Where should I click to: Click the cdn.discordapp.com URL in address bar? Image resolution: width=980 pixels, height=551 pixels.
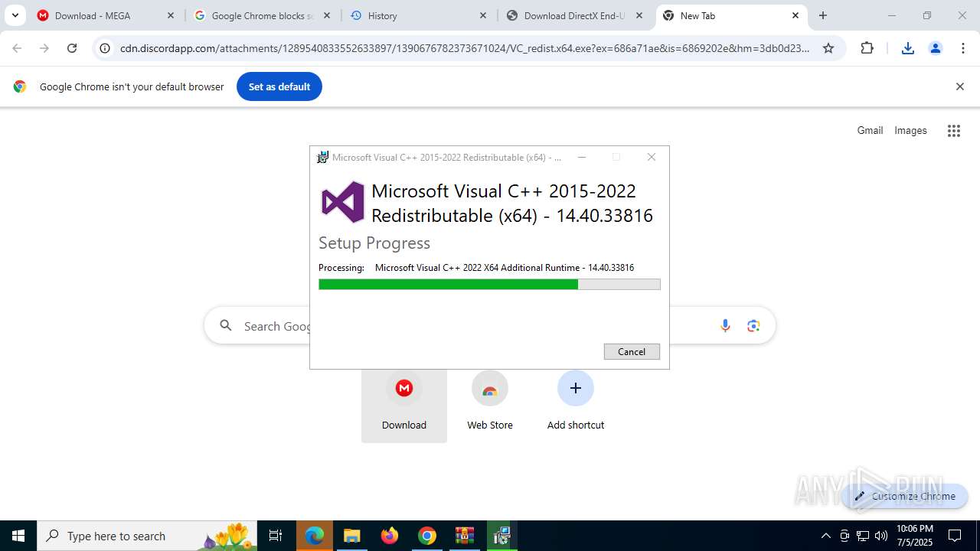tap(465, 48)
